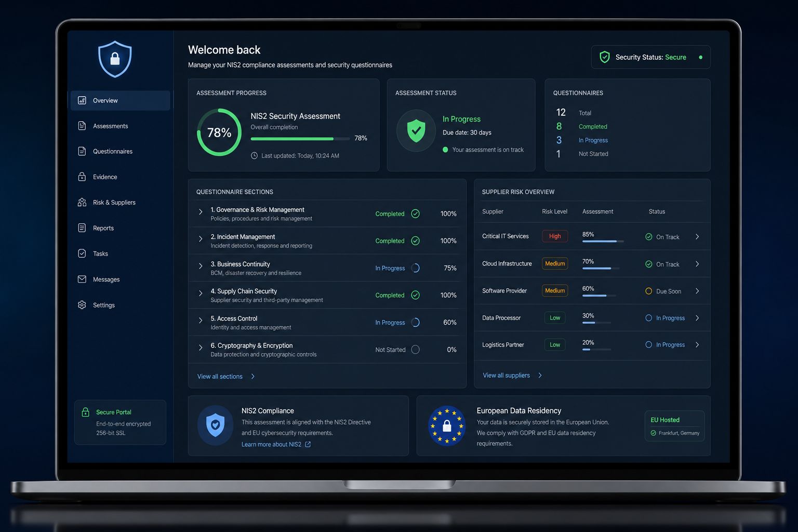This screenshot has height=532, width=798.
Task: Click the Evidence lock icon
Action: (82, 177)
